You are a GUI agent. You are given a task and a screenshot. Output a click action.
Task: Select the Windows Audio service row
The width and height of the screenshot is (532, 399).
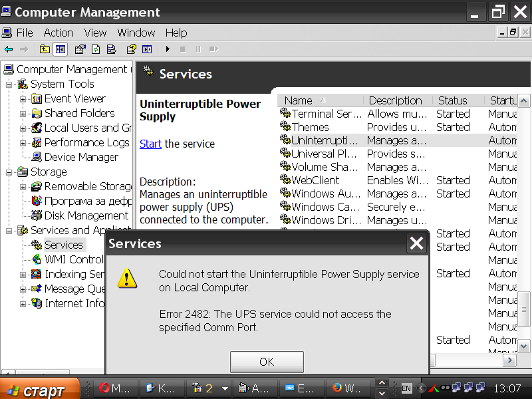(398, 194)
